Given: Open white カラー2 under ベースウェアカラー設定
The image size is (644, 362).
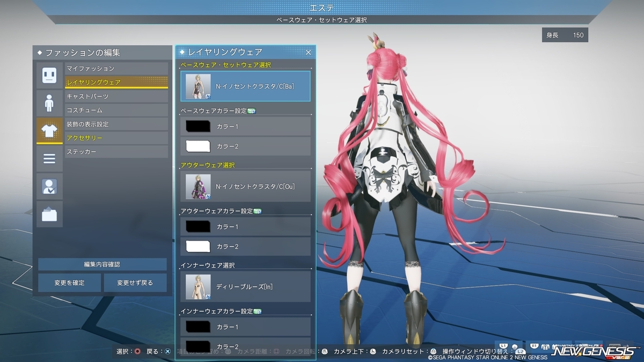Looking at the screenshot, I should (245, 146).
